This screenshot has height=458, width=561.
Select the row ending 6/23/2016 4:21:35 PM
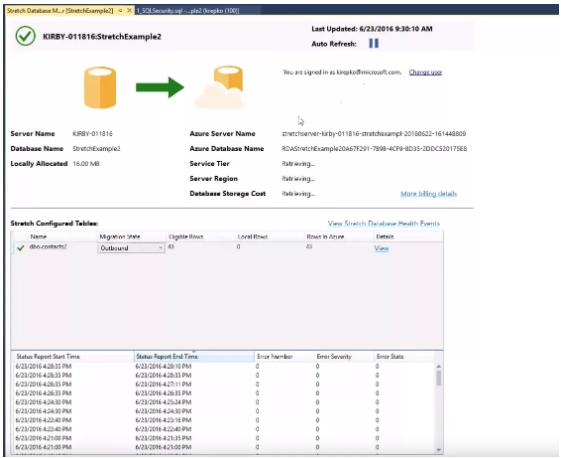pos(224,438)
